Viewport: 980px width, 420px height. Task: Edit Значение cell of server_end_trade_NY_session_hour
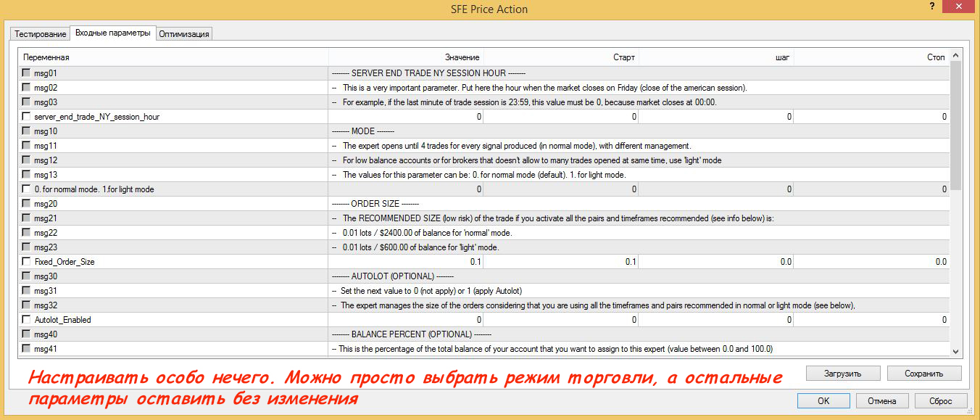pyautogui.click(x=406, y=117)
